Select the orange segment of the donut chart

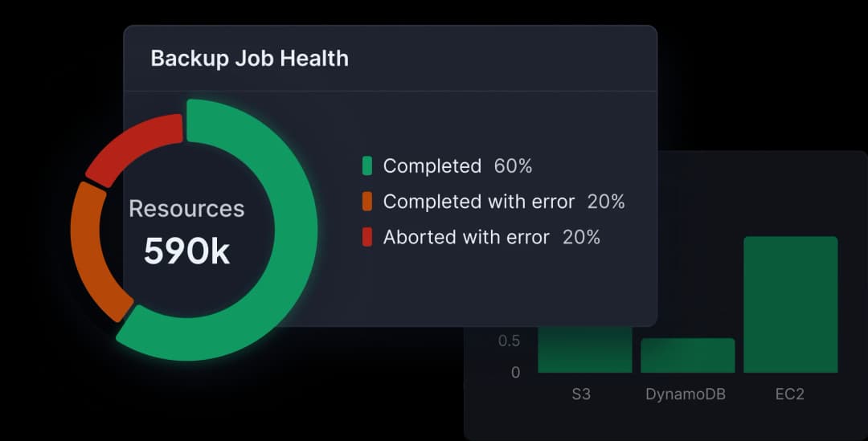[91, 249]
